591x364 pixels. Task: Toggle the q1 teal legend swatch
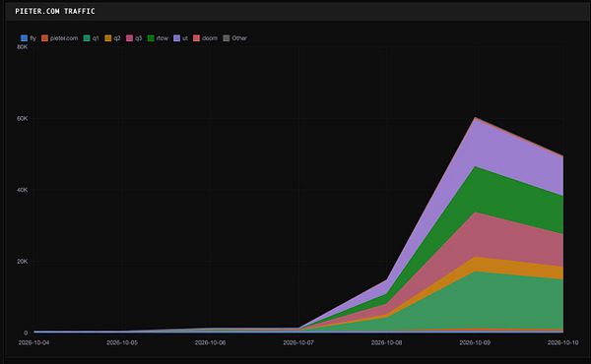pyautogui.click(x=87, y=38)
